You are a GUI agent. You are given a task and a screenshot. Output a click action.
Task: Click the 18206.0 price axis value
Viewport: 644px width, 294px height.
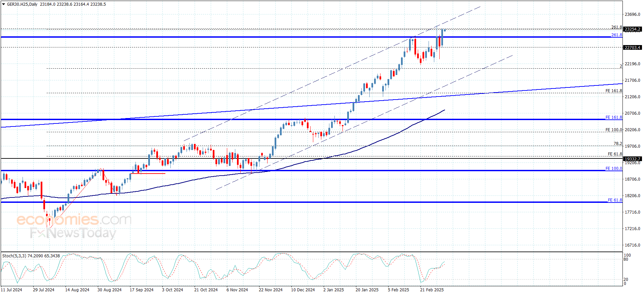coord(632,196)
